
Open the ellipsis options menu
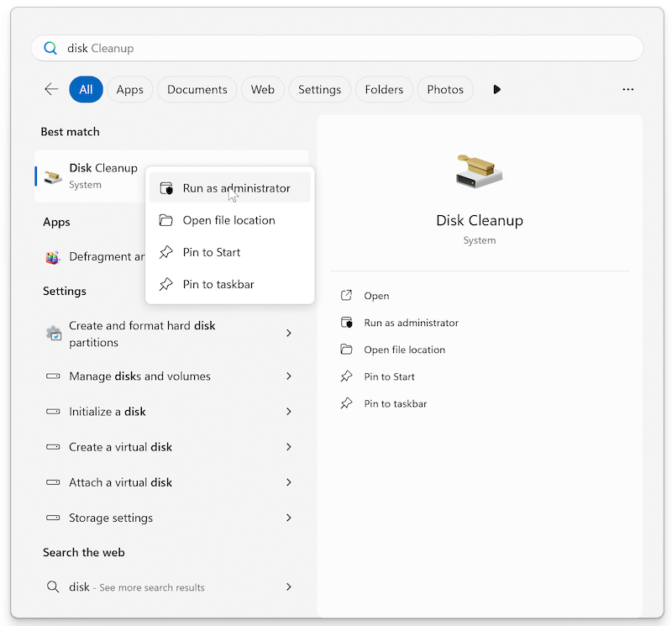(x=628, y=89)
